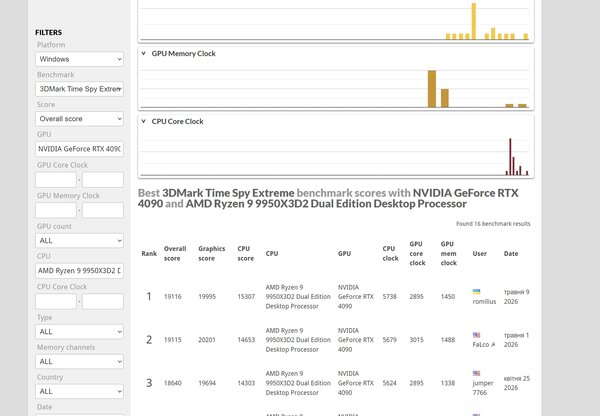Open the Benchmark dropdown with 3DMark Time Spy
Image resolution: width=600 pixels, height=416 pixels.
coord(80,89)
